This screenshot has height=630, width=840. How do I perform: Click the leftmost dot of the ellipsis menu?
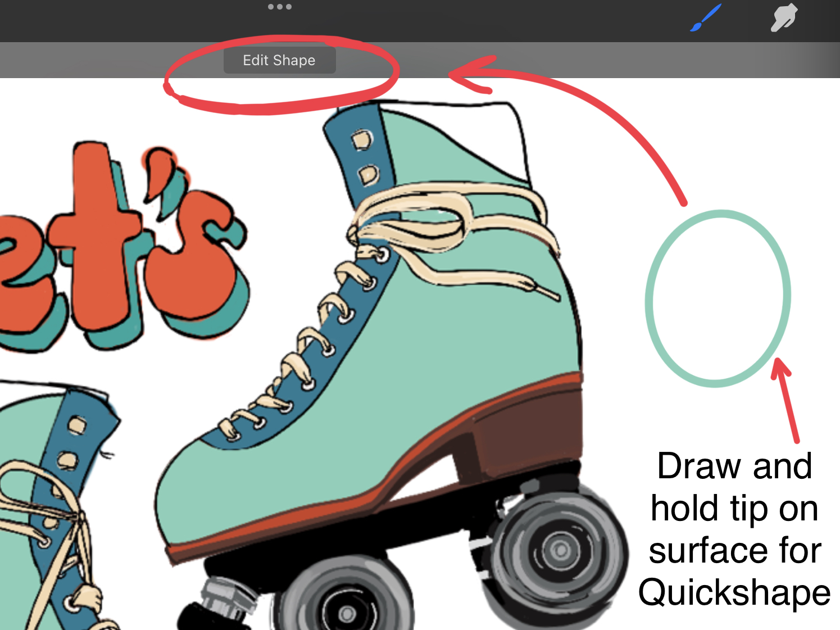pos(270,7)
